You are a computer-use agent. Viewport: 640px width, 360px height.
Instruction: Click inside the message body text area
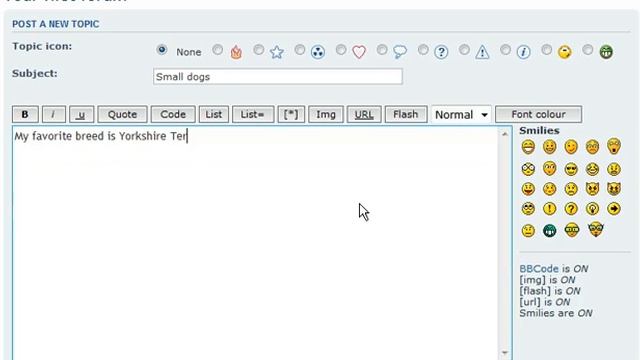coord(255,243)
